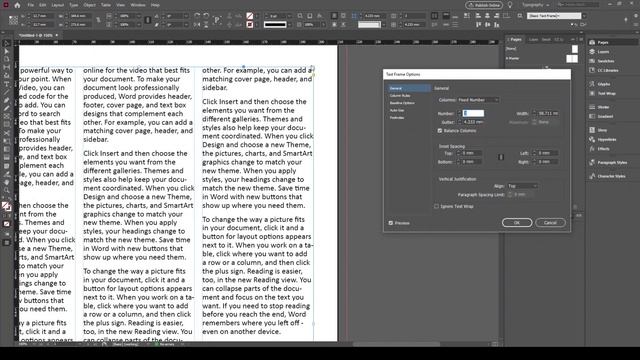640x360 pixels.
Task: Open the Help menu
Action: point(155,5)
